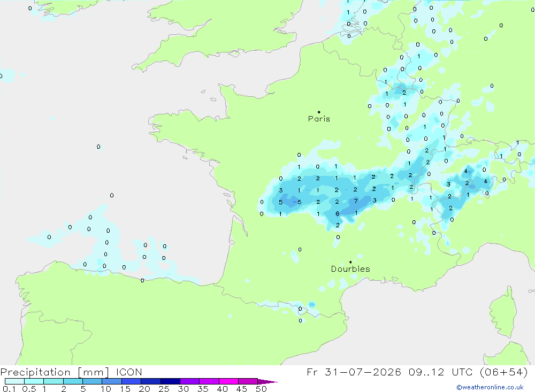The image size is (535, 392).
Task: Click the legend scale label 25
Action: [x=164, y=389]
